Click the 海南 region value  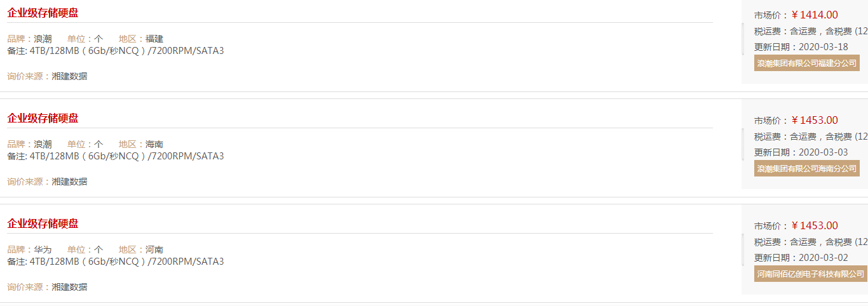pos(154,144)
